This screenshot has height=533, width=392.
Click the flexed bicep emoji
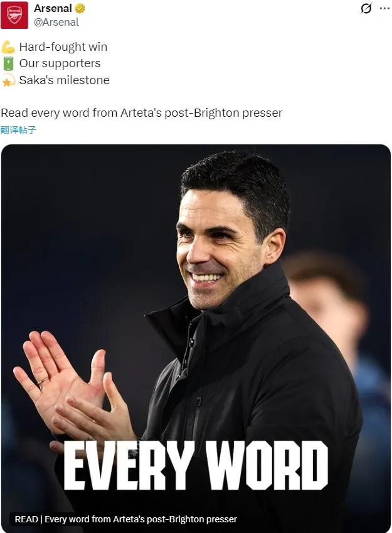point(8,47)
